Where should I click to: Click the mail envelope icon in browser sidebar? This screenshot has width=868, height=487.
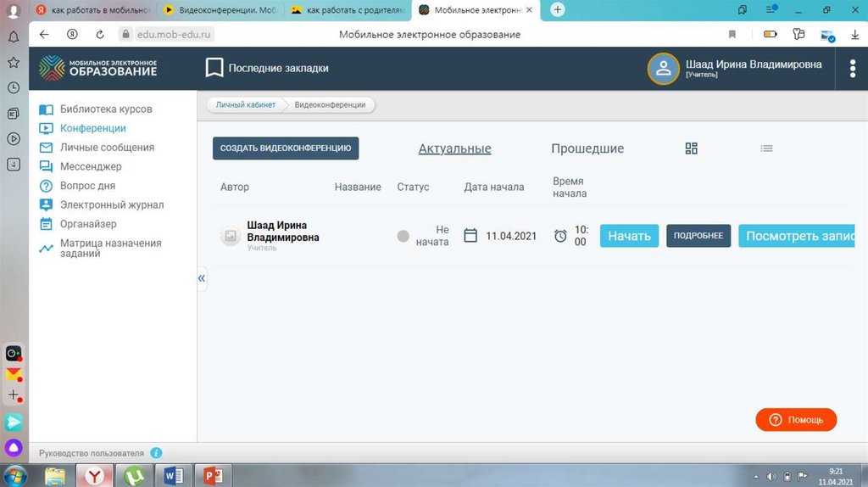[x=14, y=374]
